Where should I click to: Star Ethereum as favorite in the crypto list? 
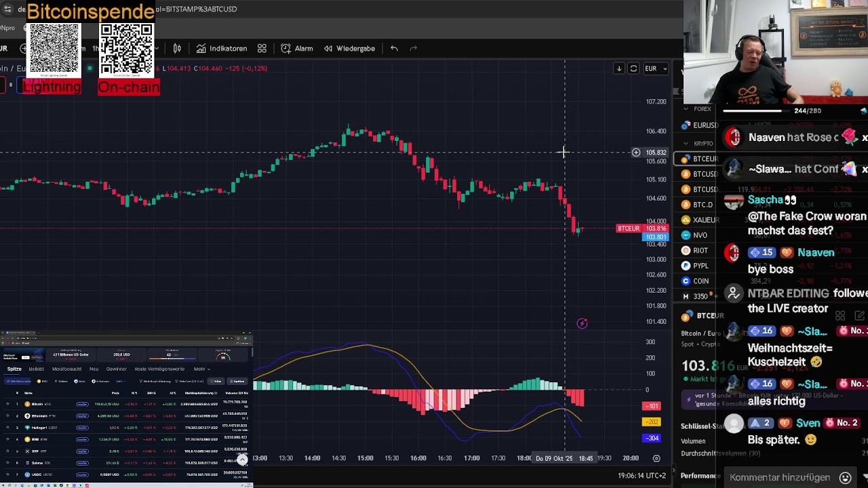(x=7, y=415)
